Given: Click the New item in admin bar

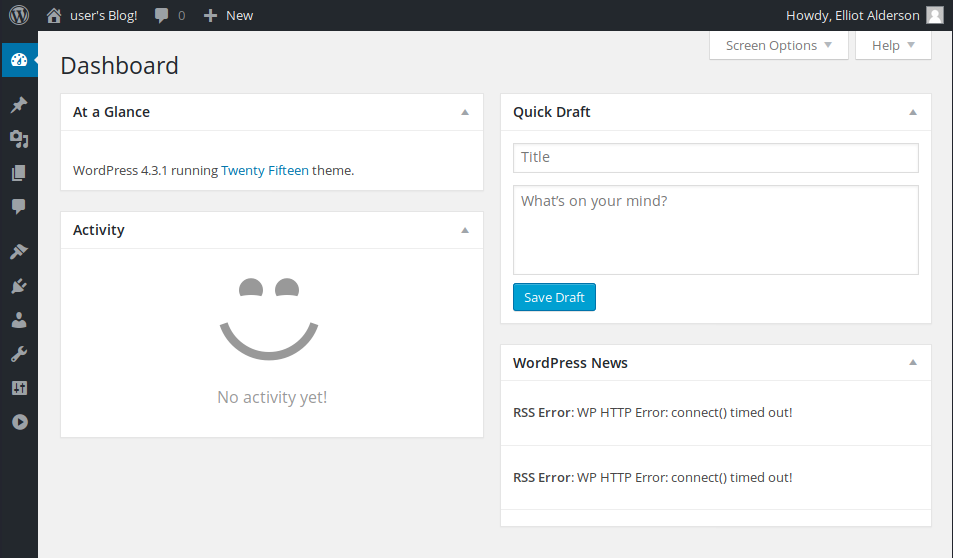Looking at the screenshot, I should pyautogui.click(x=228, y=15).
